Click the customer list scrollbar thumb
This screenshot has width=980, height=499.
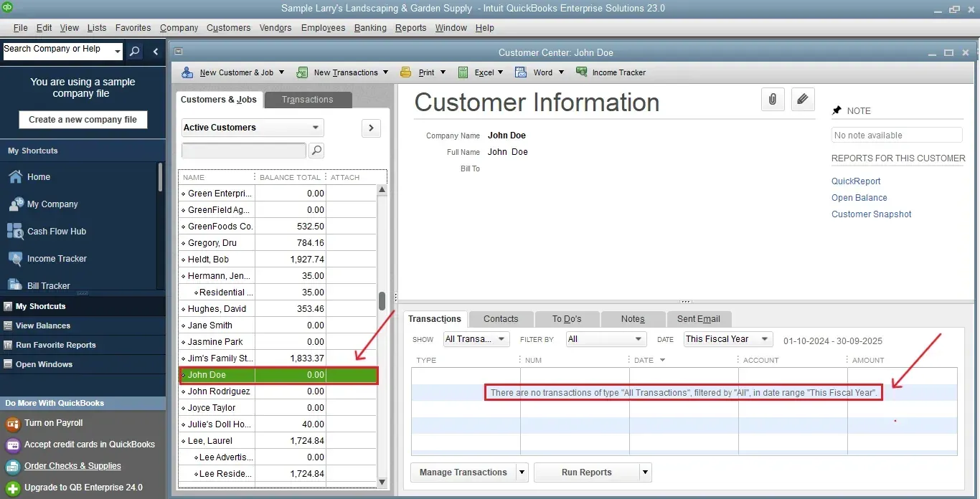click(x=382, y=300)
